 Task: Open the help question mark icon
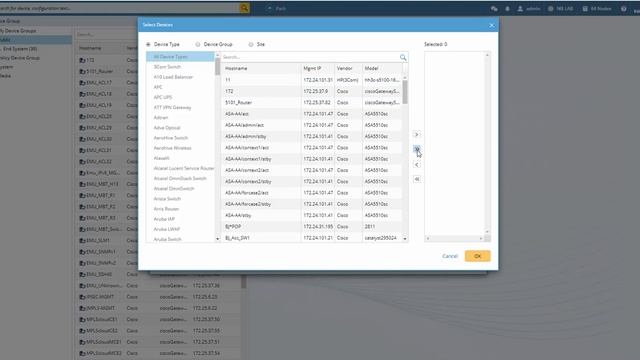pos(623,9)
